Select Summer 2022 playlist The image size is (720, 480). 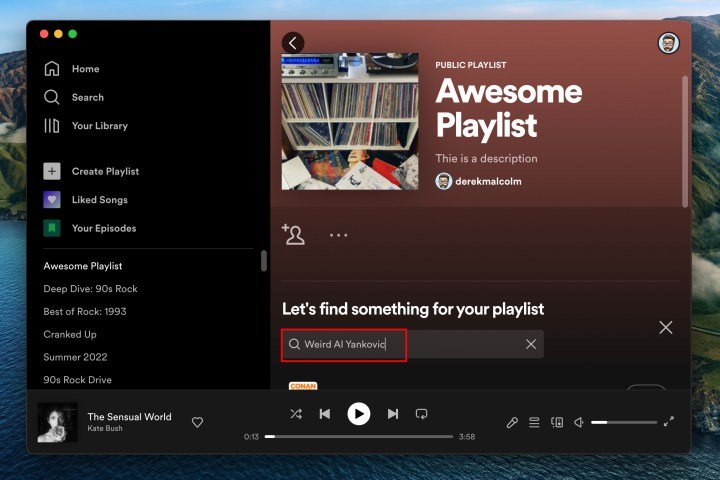75,357
